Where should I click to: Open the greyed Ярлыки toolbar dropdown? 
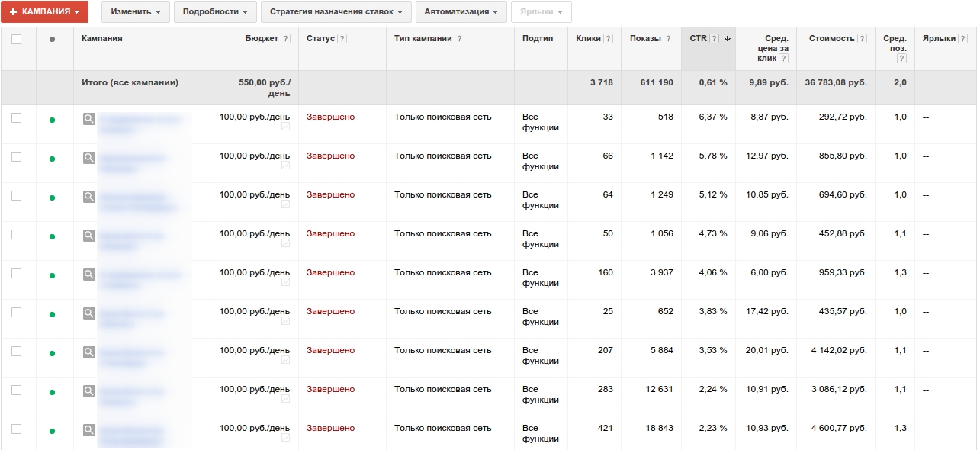click(x=541, y=12)
